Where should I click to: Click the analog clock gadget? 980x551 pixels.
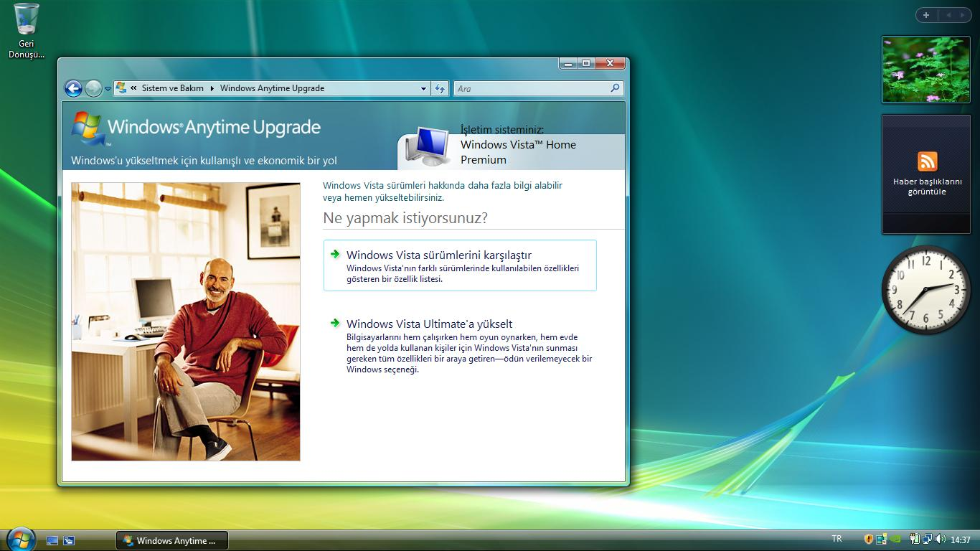(926, 290)
